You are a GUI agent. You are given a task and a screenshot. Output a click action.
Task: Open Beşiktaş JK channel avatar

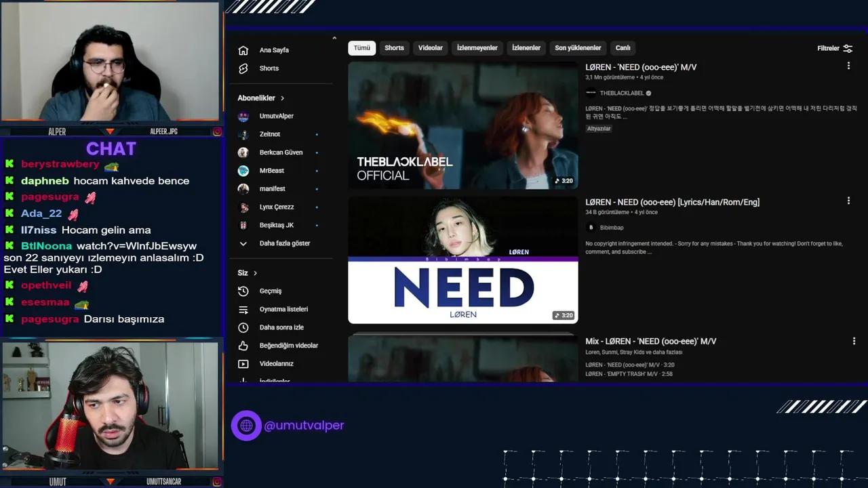(x=243, y=225)
